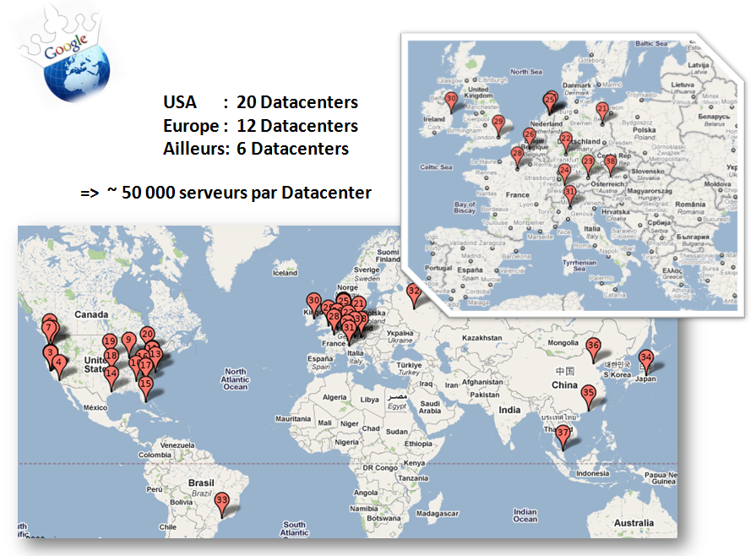
Task: Select marker 32 on the world map
Action: 413,292
